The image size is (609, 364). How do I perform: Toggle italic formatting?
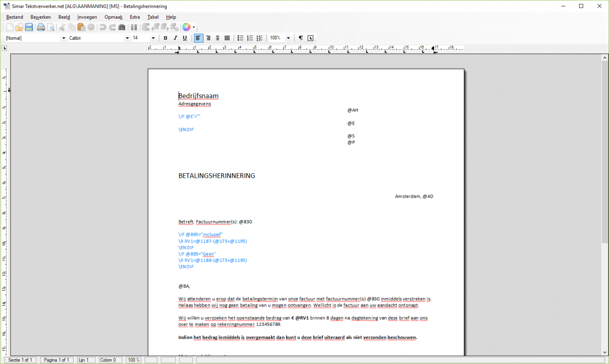click(x=175, y=38)
